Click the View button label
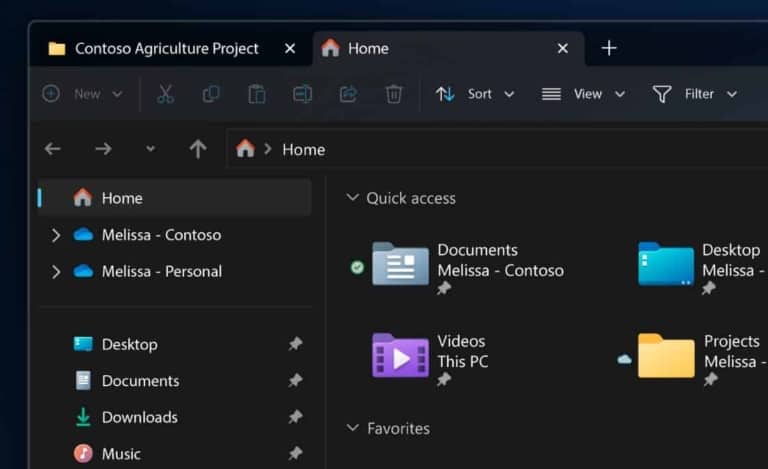 pyautogui.click(x=588, y=94)
